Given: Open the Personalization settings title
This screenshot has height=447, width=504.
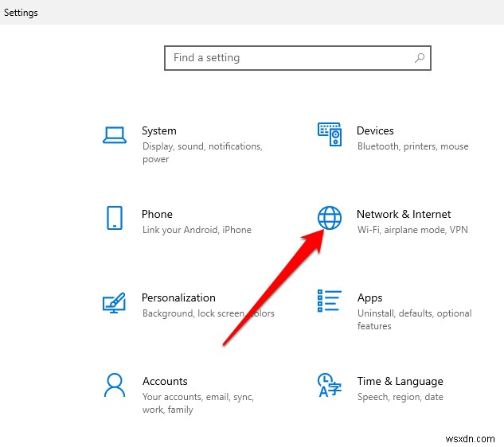Looking at the screenshot, I should coord(178,297).
